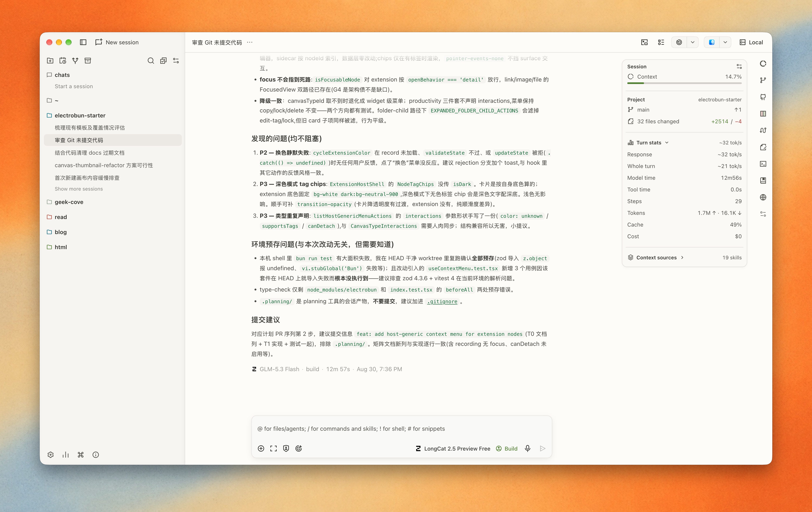Click the add attachment plus icon
812x512 pixels.
pos(261,449)
